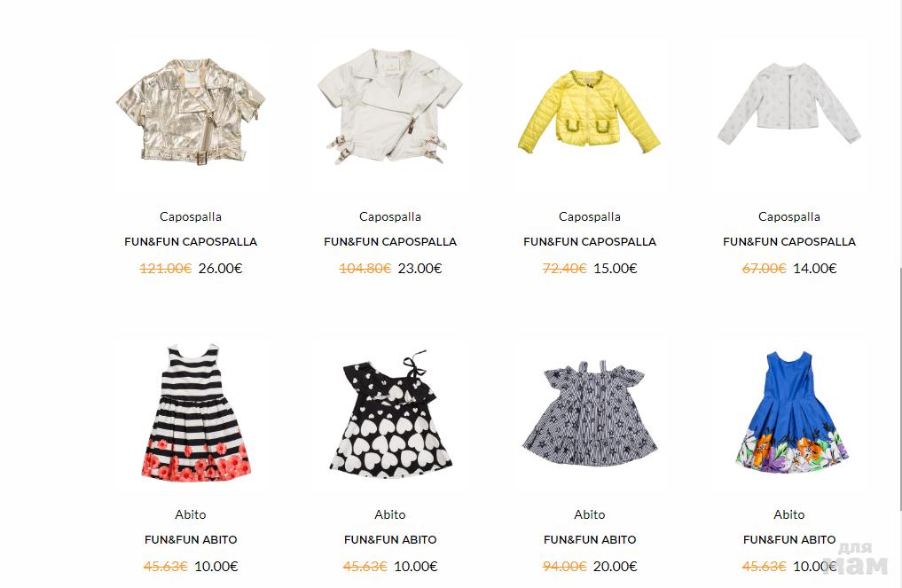The height and width of the screenshot is (588, 902).
Task: Click FUN&FUN ABITO title priced 20.00€
Action: click(x=590, y=540)
